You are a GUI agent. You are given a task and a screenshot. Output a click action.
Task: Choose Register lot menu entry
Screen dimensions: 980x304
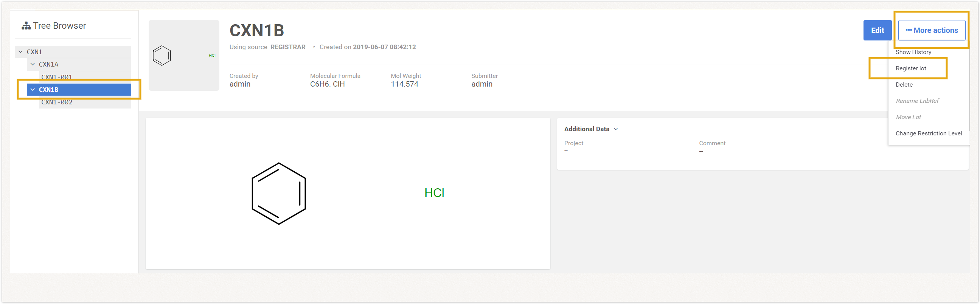(910, 68)
